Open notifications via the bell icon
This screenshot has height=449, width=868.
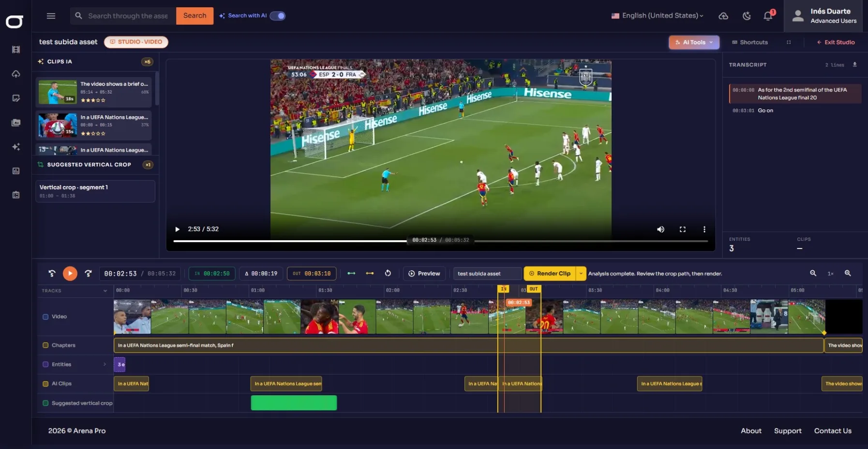point(768,16)
